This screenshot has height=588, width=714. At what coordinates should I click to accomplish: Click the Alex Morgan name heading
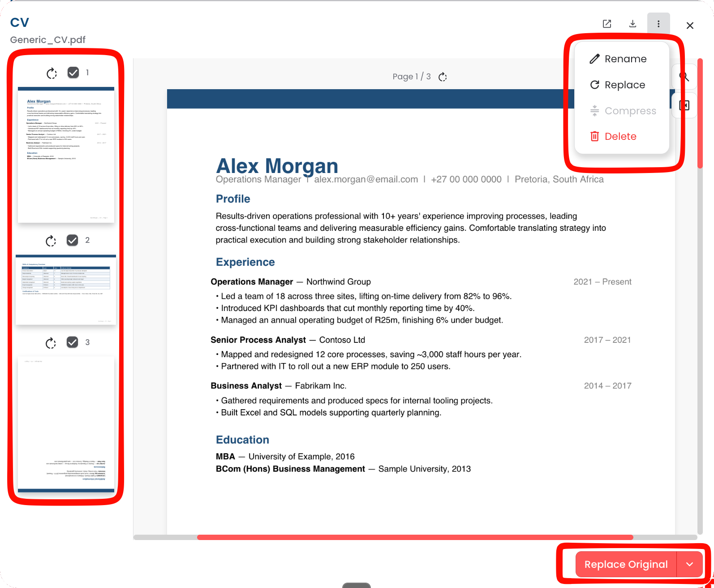tap(277, 166)
